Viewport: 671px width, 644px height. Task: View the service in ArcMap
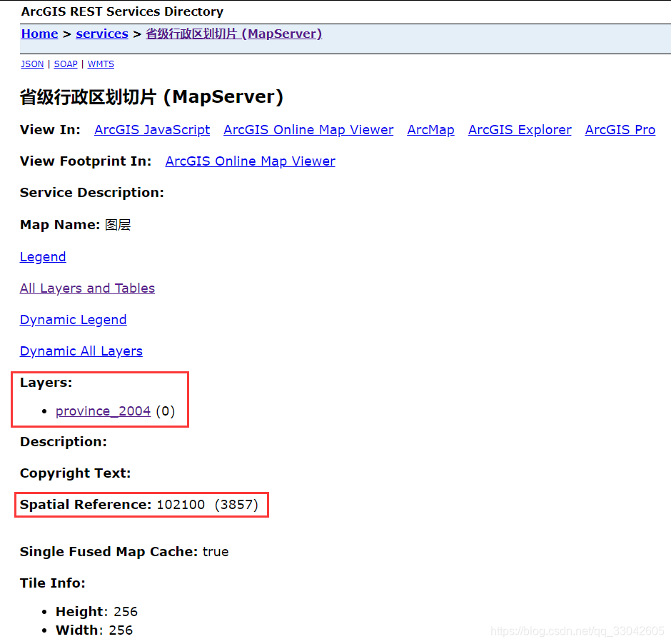[x=430, y=130]
